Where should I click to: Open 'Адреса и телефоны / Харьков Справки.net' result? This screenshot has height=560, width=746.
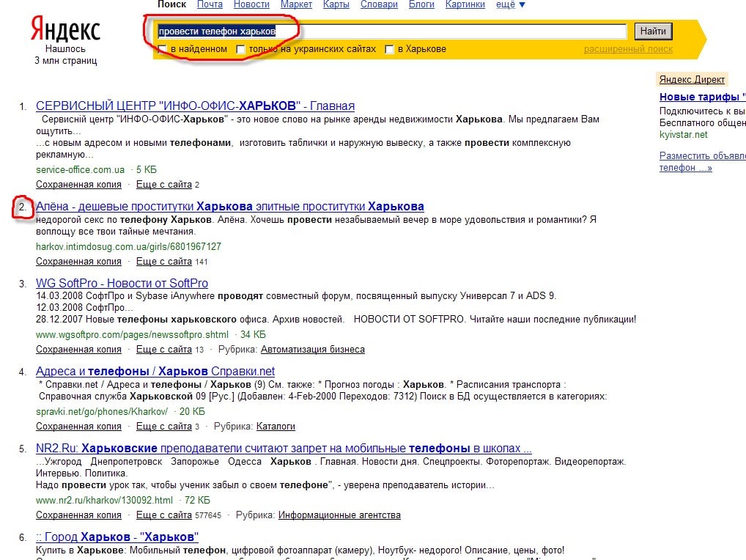point(155,371)
